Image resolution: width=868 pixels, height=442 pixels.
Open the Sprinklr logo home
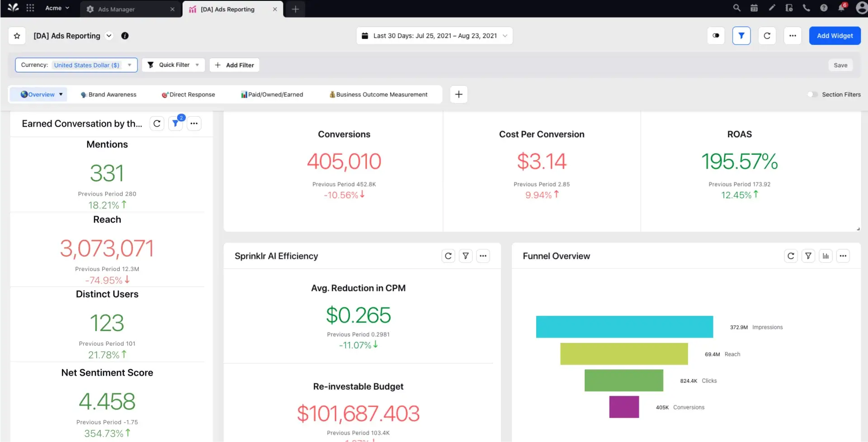tap(13, 8)
